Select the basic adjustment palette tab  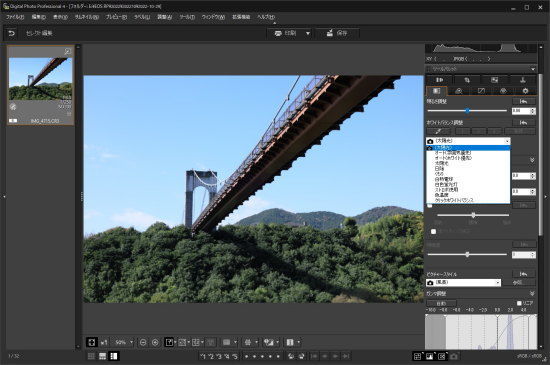click(x=436, y=91)
